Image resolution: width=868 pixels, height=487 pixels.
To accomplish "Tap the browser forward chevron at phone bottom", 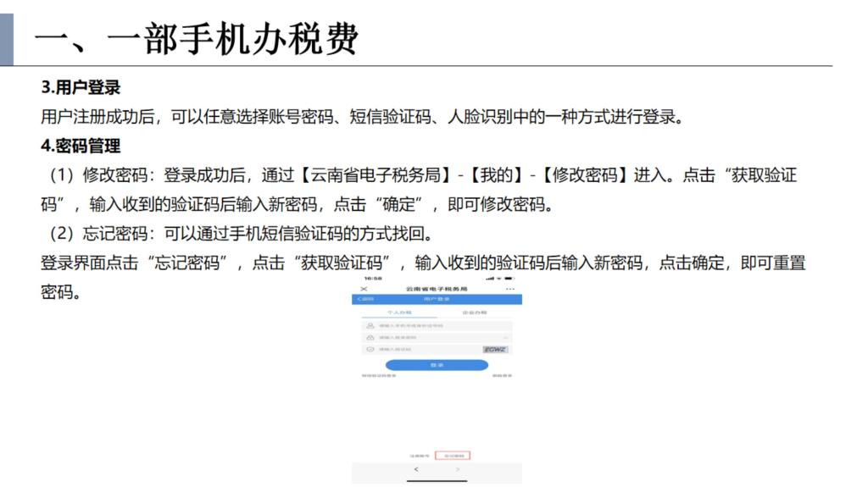I will pos(458,469).
